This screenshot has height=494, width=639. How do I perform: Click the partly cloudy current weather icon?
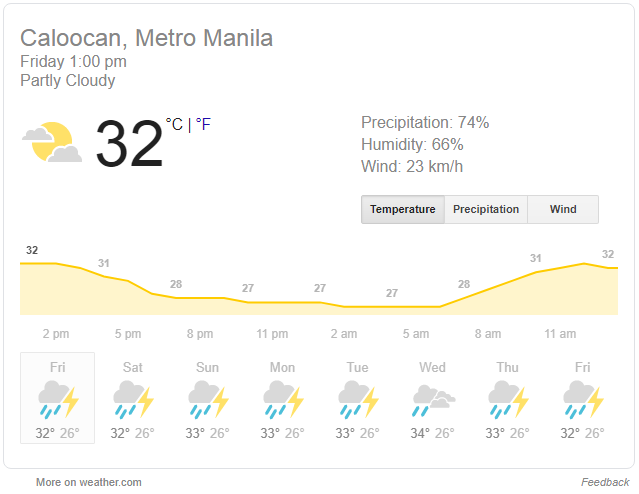point(52,142)
